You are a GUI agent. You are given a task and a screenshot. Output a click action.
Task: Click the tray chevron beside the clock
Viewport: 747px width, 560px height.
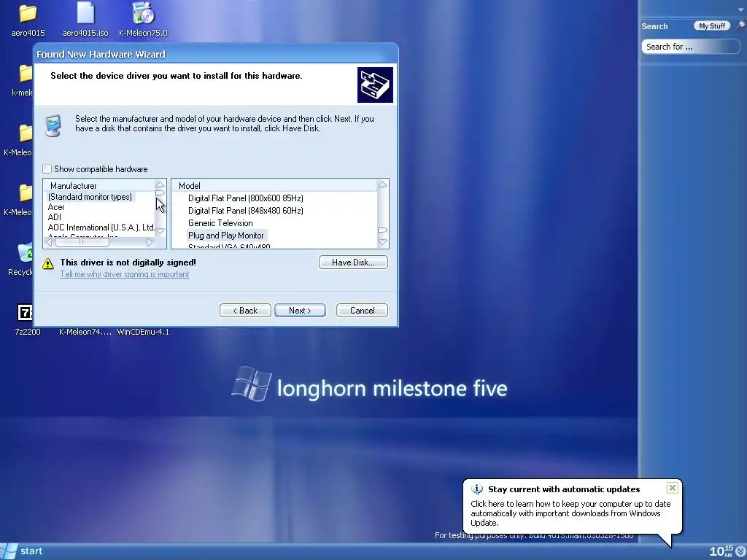[x=741, y=551]
